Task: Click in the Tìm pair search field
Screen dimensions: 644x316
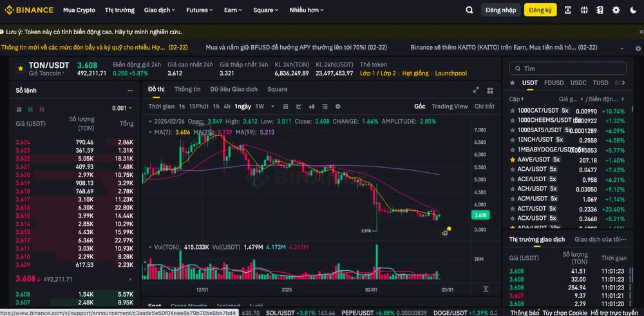Action: pos(568,68)
